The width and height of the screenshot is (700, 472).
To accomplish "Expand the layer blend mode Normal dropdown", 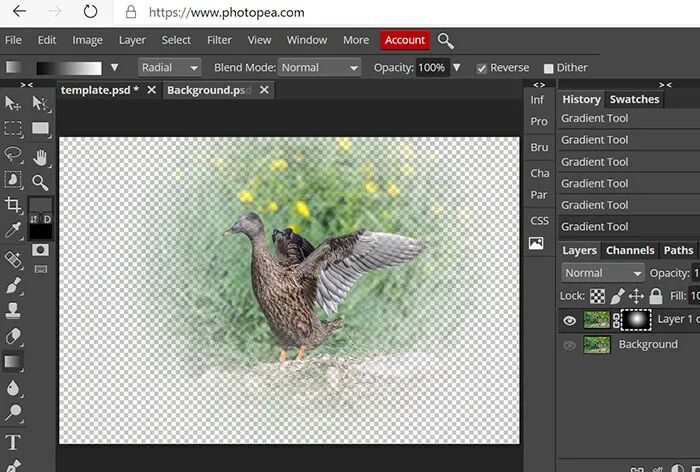I will [x=603, y=272].
